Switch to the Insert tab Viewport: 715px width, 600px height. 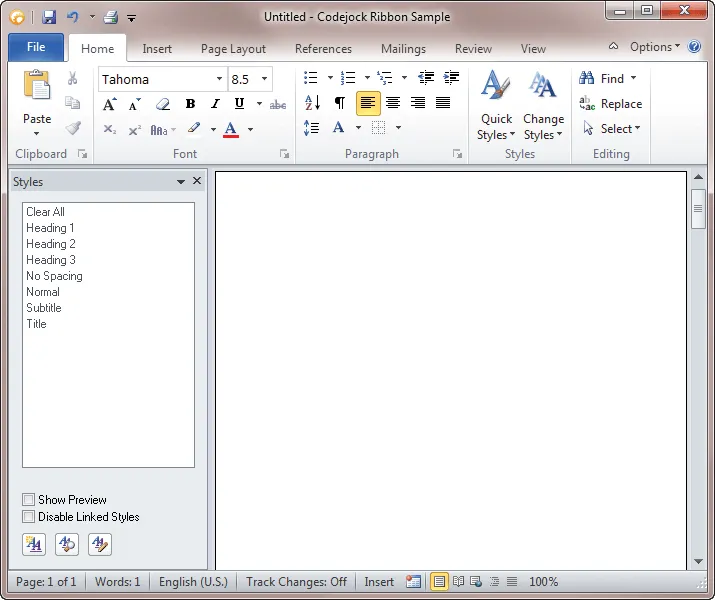tap(157, 49)
